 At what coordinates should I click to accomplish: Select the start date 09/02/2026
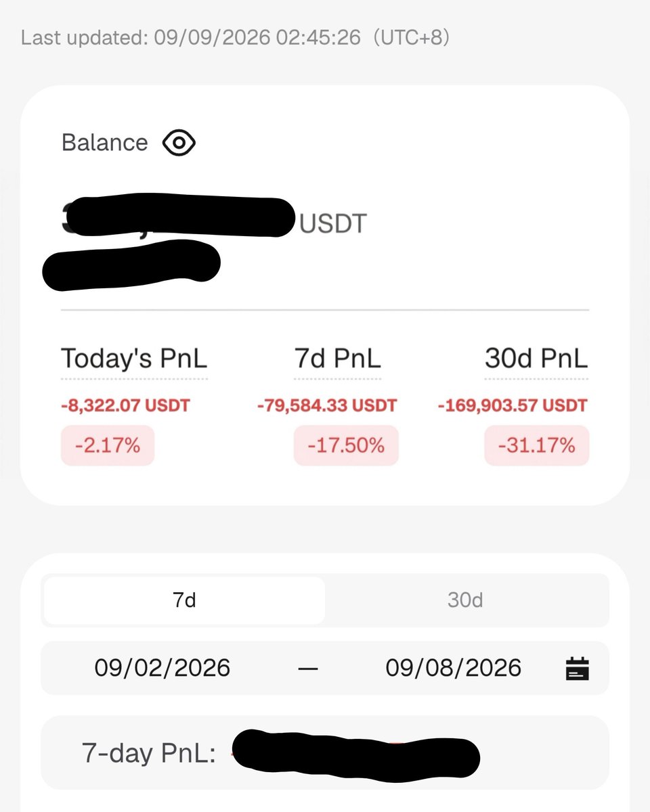coord(162,668)
